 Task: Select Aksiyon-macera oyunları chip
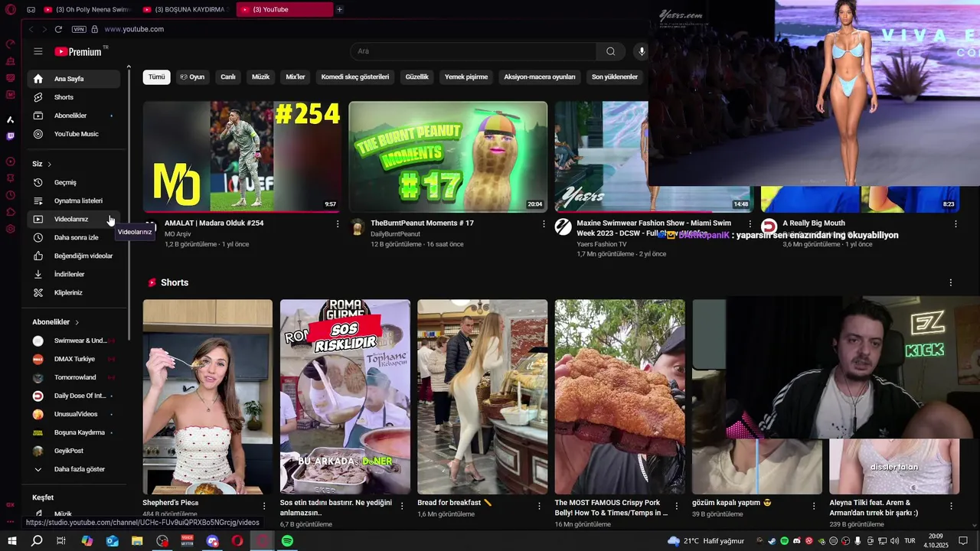point(540,77)
